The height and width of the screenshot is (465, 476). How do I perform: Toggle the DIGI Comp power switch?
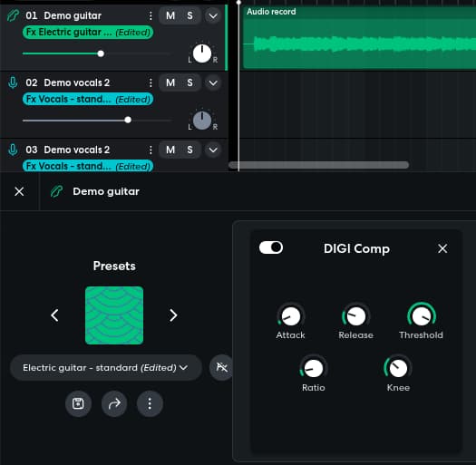click(x=271, y=247)
